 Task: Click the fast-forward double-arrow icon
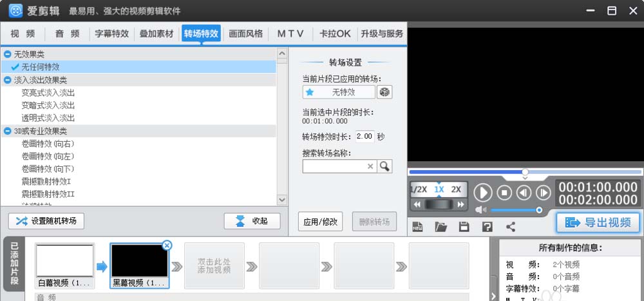point(461,204)
